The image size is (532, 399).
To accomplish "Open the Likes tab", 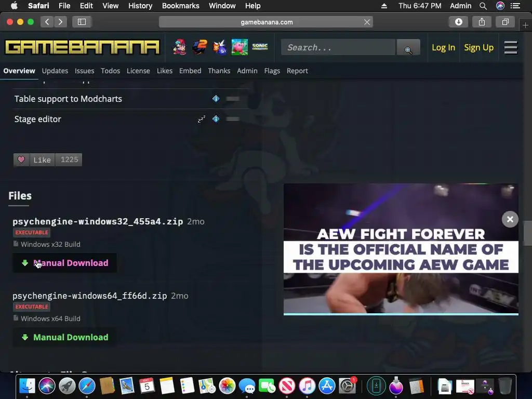I will tap(165, 71).
